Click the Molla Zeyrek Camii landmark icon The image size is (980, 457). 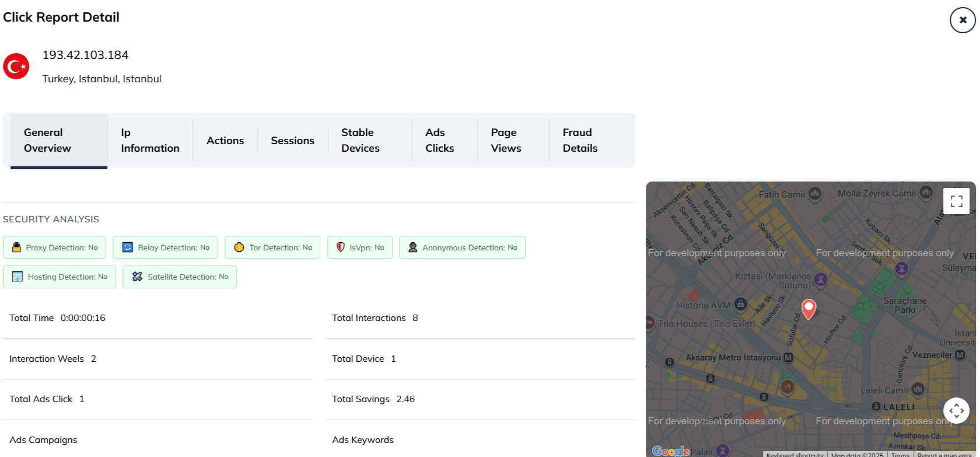(x=926, y=192)
